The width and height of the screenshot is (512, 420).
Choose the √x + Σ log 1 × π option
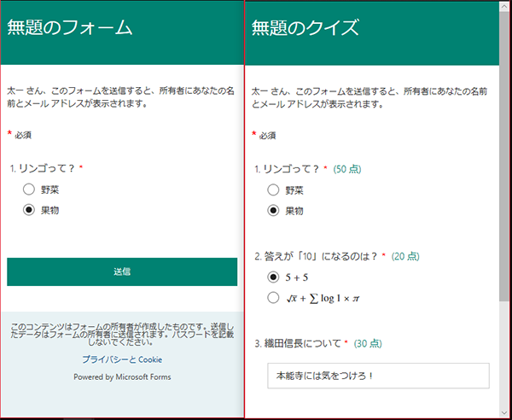[273, 298]
